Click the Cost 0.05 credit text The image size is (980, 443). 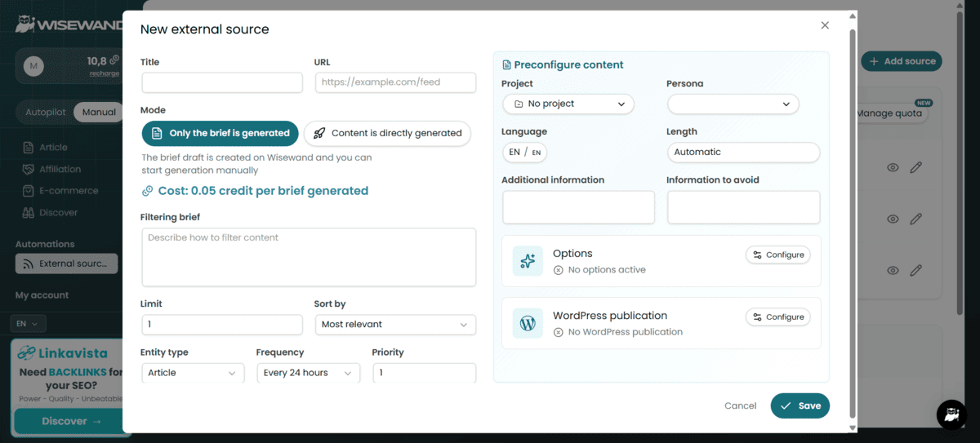pos(263,191)
